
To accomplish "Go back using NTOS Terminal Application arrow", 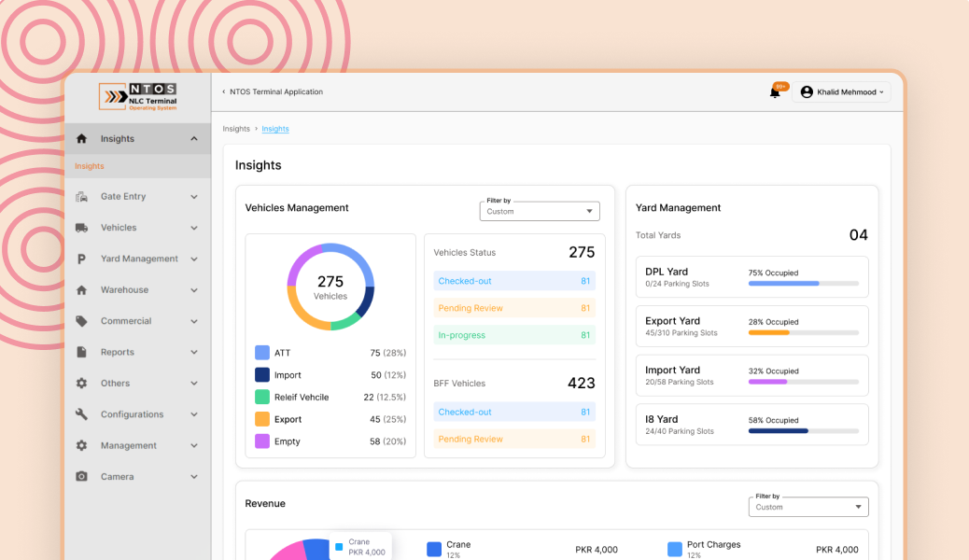I will pyautogui.click(x=224, y=91).
